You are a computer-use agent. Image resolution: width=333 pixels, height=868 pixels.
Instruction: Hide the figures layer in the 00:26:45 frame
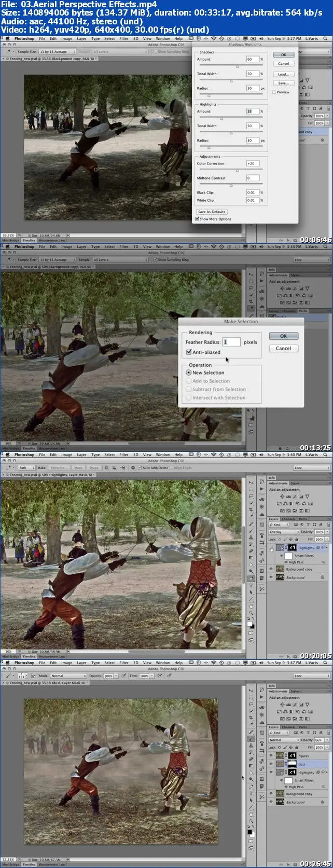[271, 755]
